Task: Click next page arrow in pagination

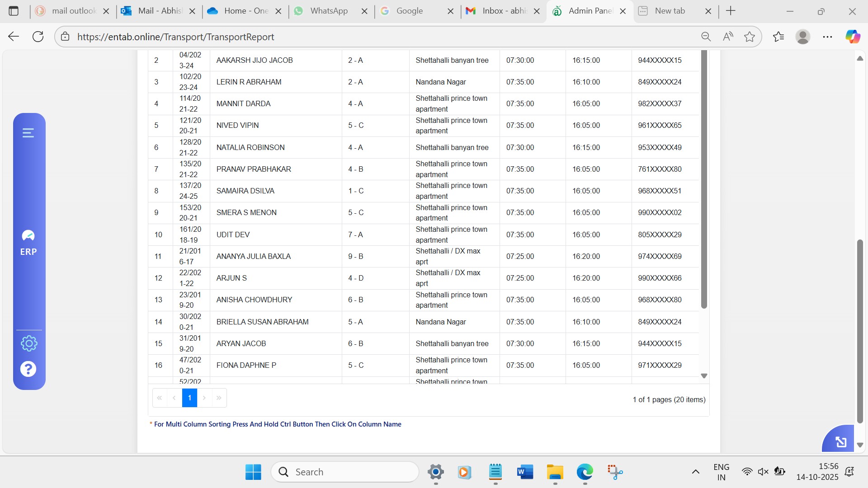Action: pos(204,398)
